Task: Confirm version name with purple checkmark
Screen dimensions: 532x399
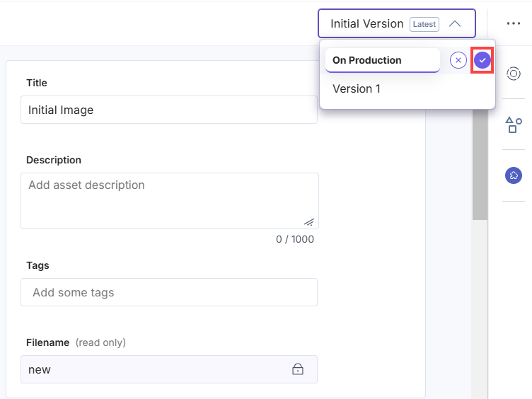Action: [482, 60]
